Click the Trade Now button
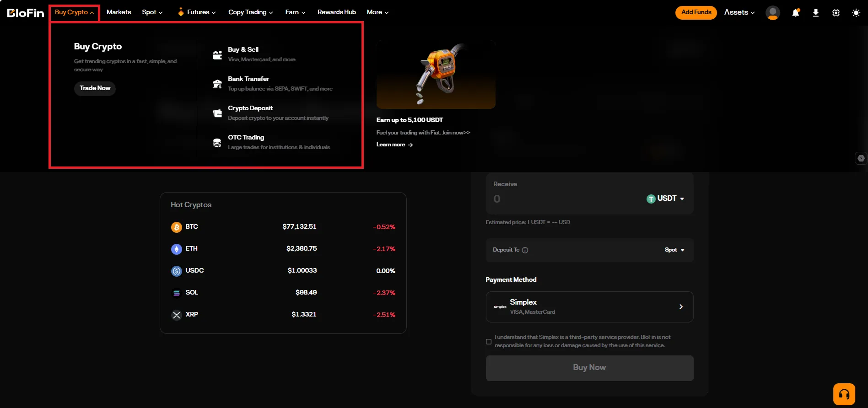The image size is (868, 408). click(95, 88)
